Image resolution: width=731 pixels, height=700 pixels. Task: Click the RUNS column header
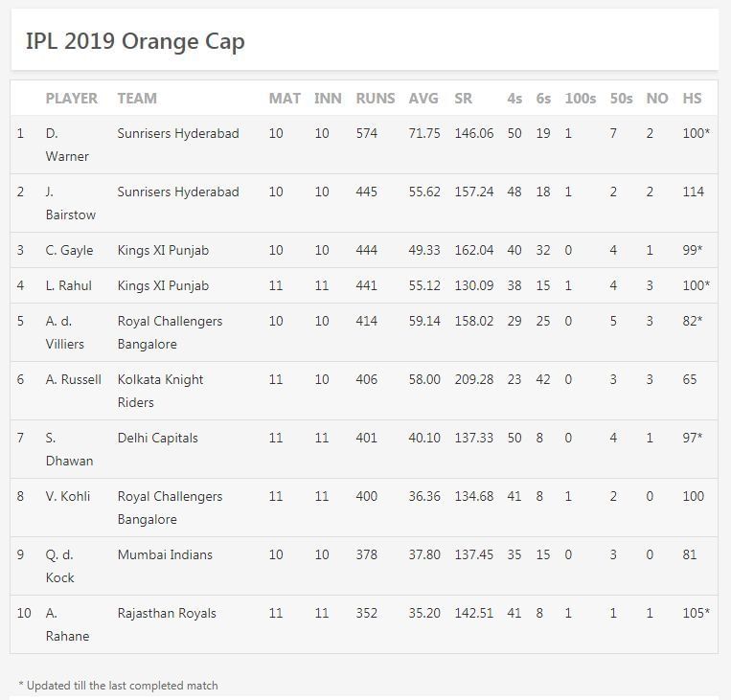(375, 98)
